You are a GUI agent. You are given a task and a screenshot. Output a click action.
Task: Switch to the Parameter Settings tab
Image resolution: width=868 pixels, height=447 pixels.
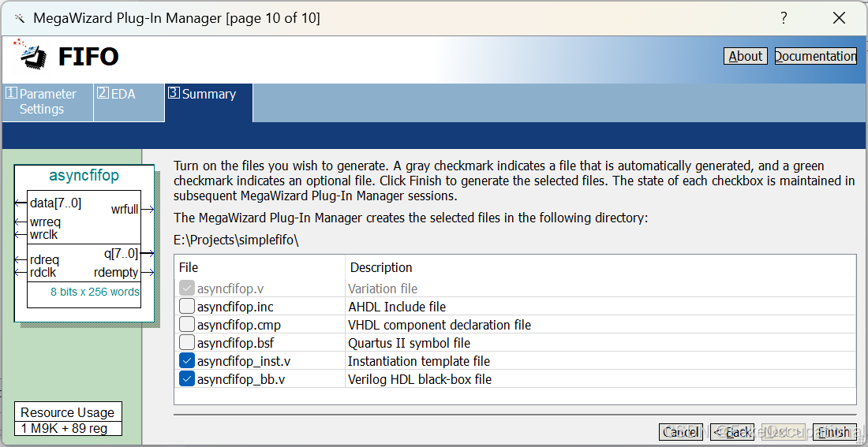tap(48, 102)
